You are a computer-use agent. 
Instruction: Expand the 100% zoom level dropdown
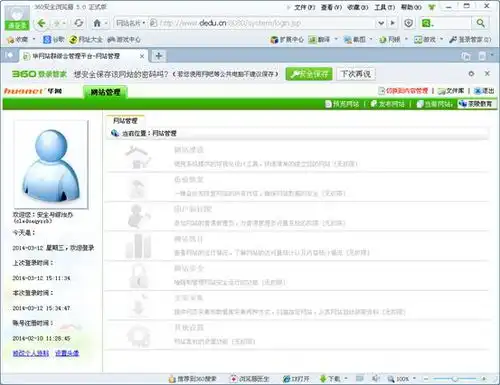pyautogui.click(x=414, y=378)
